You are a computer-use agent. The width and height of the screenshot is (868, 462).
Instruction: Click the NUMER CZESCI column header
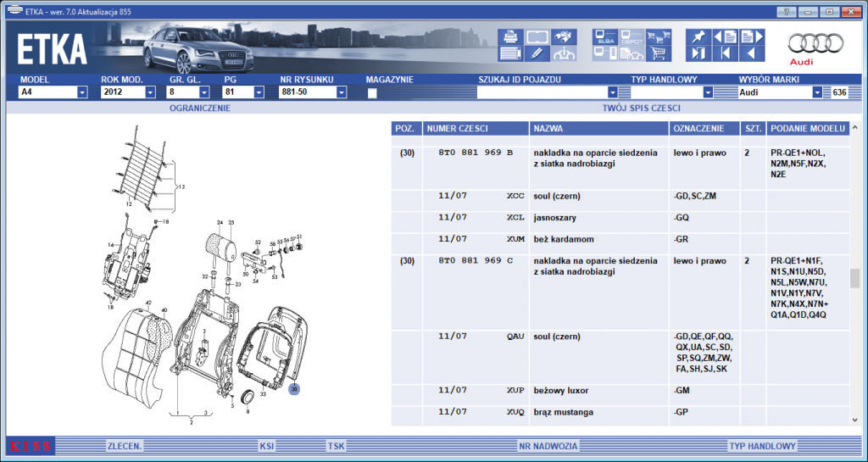[x=476, y=128]
